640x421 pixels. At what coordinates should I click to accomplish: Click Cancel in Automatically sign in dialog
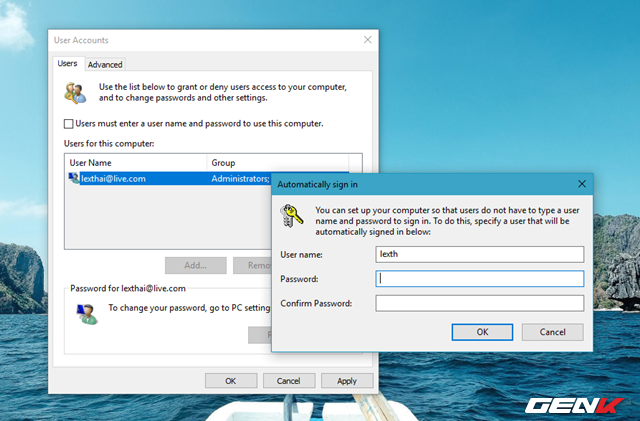point(552,332)
